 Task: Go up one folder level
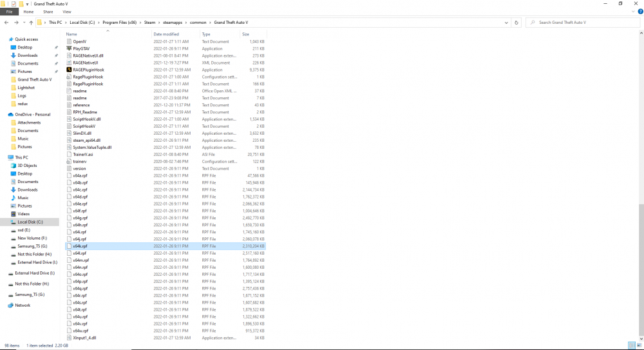click(x=31, y=23)
